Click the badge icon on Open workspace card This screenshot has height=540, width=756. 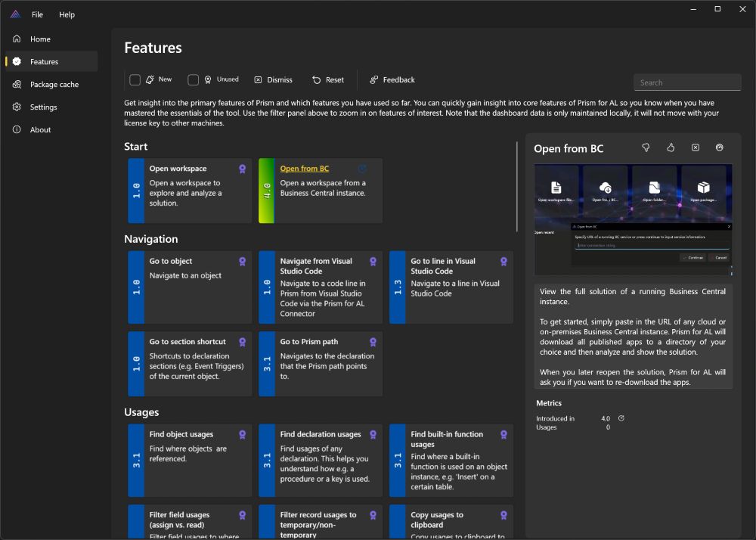(x=243, y=169)
